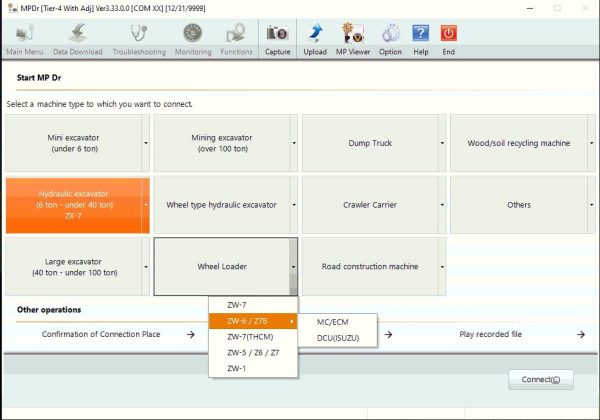Expand Wood/soil recycling machine dropdown arrow
The width and height of the screenshot is (600, 420).
(x=592, y=143)
